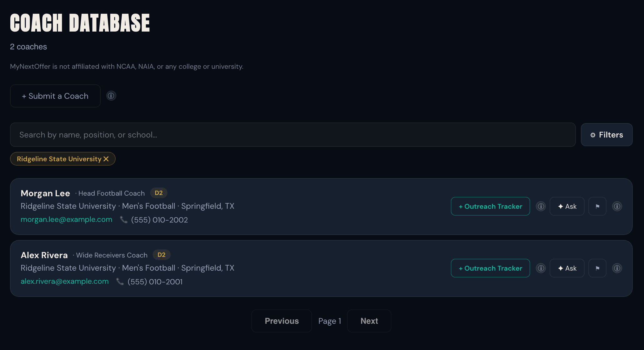This screenshot has width=644, height=350.
Task: Open the Filters panel
Action: click(606, 135)
